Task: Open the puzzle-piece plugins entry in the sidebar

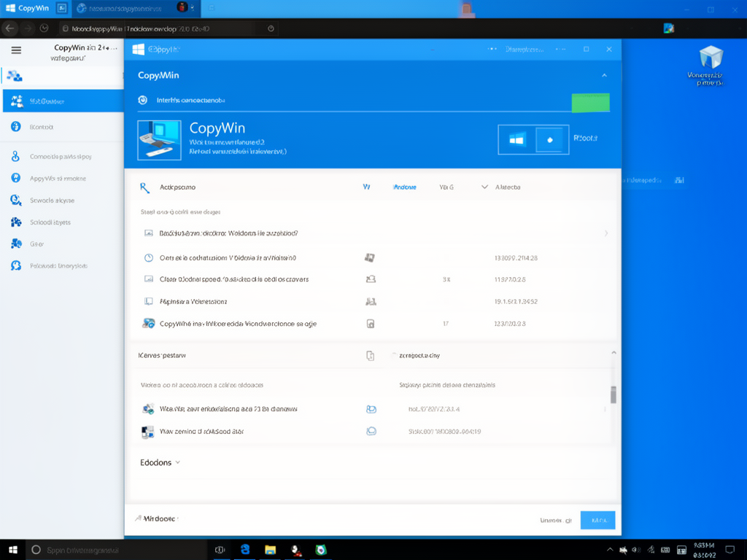Action: pos(15,222)
